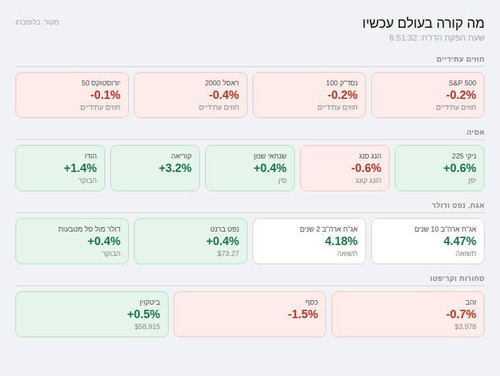The width and height of the screenshot is (500, 376).
Task: Open the Shanghai China index card
Action: 250,168
